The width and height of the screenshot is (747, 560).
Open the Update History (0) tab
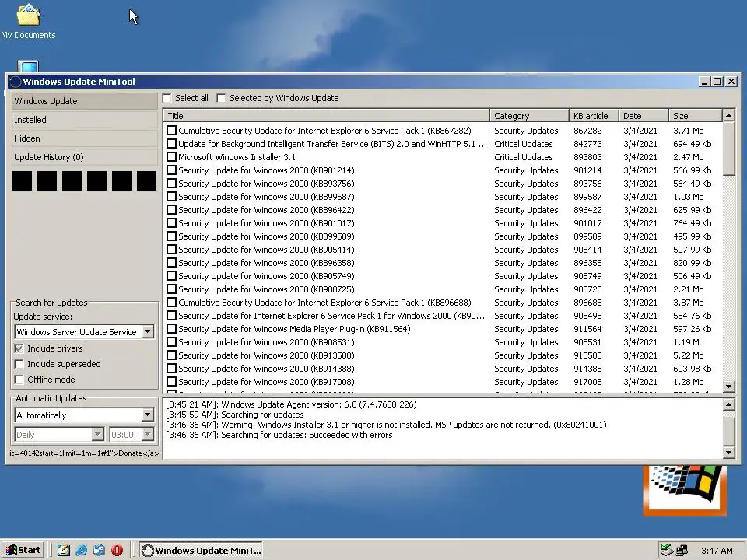point(84,157)
